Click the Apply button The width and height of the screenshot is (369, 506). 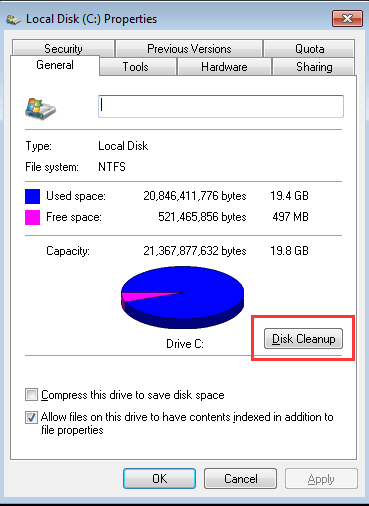coord(321,479)
